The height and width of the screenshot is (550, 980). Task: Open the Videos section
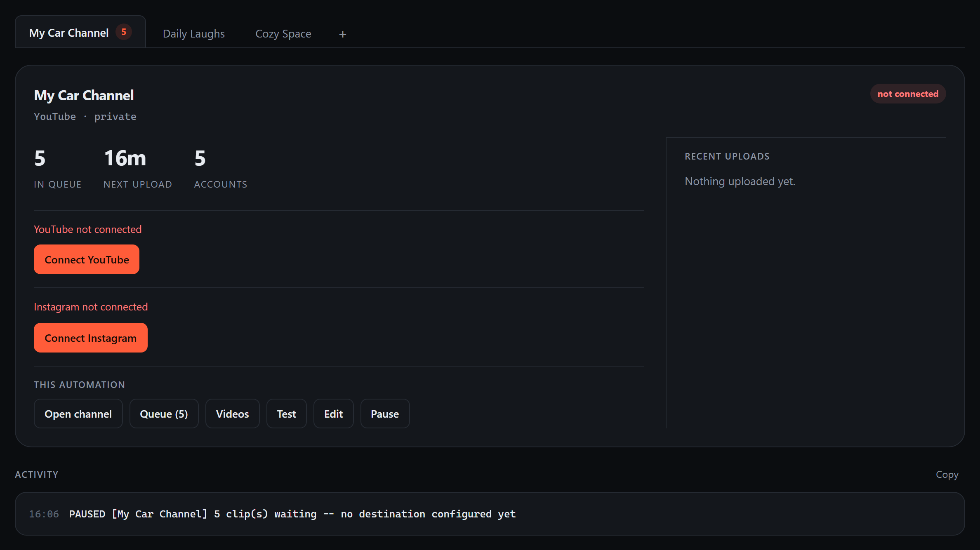(232, 414)
